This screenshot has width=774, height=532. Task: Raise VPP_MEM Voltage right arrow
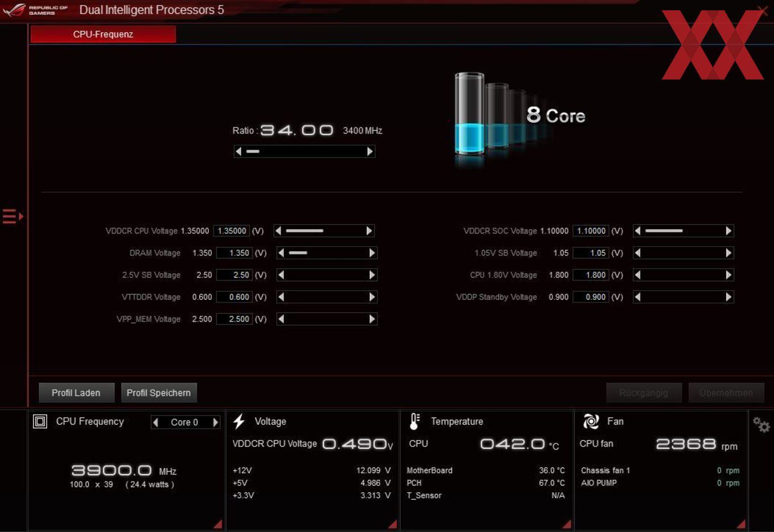[x=372, y=319]
